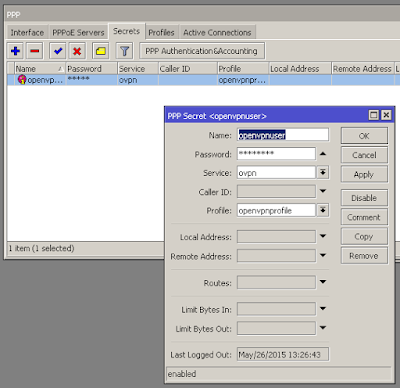Click the PPP Authentication&Accounting button
This screenshot has height=388, width=400.
(x=201, y=51)
